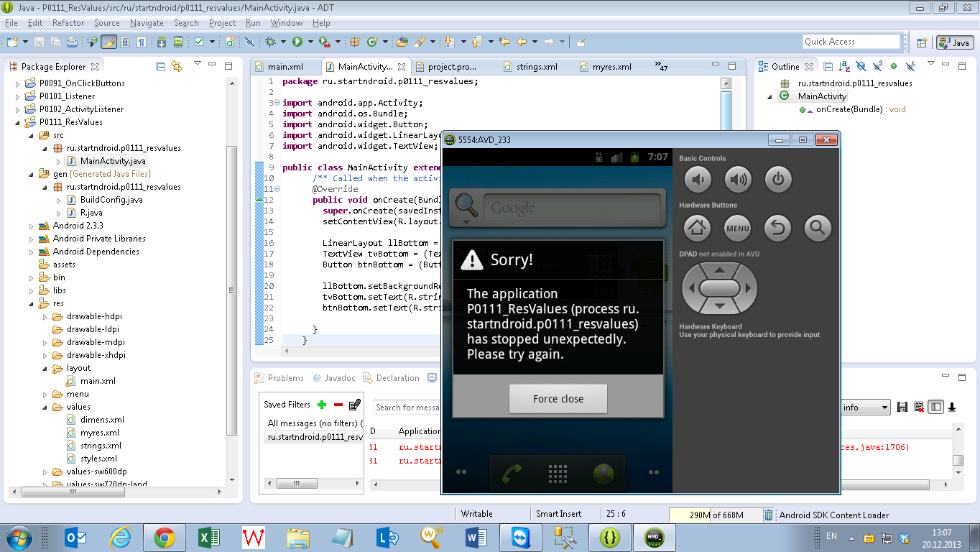Toggle display of saved filters view in LogCat
Screen dimensions: 980x552
[935, 408]
